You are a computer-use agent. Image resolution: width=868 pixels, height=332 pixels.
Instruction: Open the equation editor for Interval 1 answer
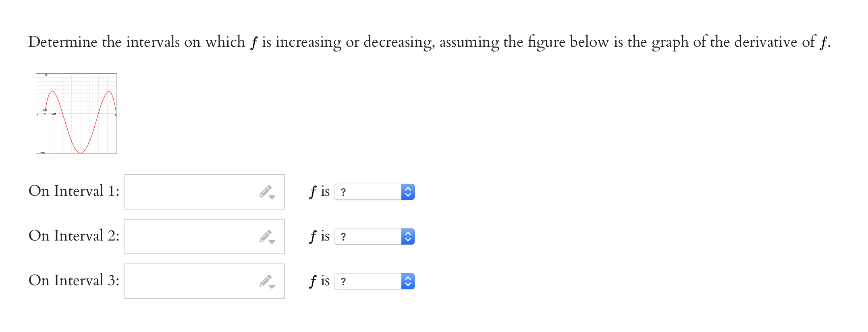(189, 192)
